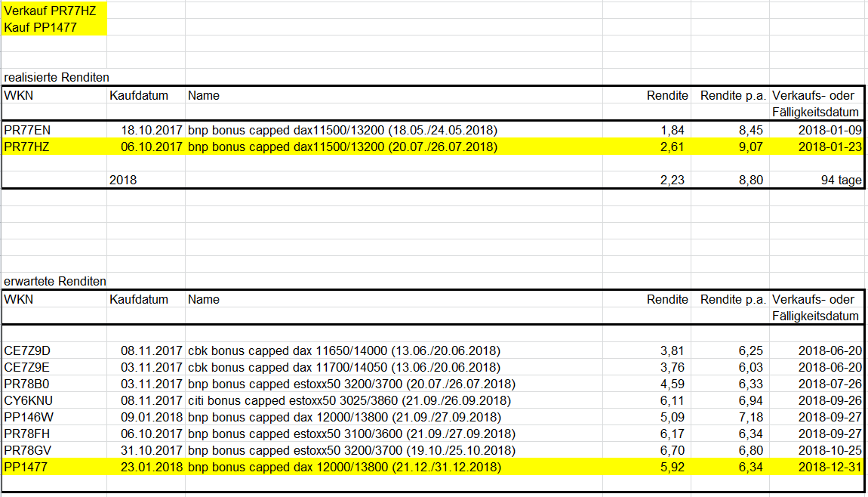Select the Rendite p.a. value 9,07
This screenshot has height=497, width=868.
(730, 147)
